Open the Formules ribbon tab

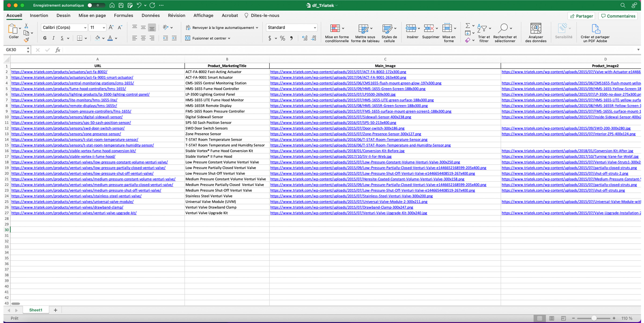coord(123,15)
